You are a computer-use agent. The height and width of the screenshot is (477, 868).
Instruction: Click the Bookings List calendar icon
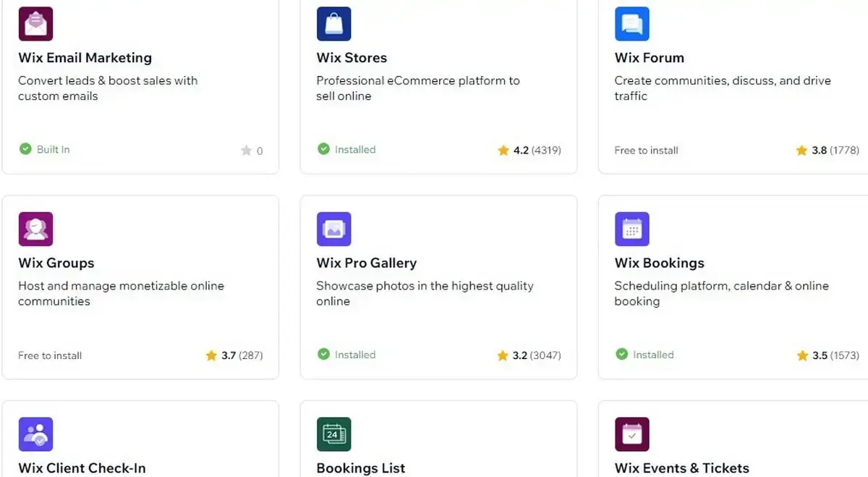coord(333,434)
